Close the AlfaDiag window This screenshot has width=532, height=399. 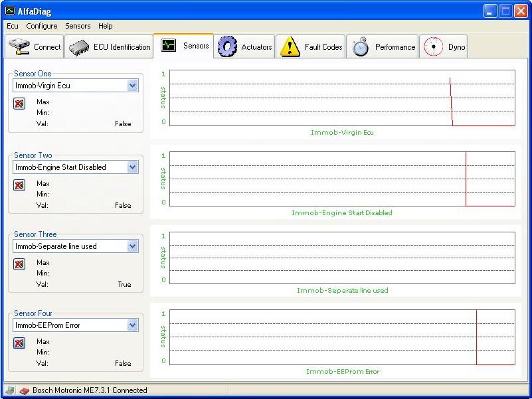[521, 11]
